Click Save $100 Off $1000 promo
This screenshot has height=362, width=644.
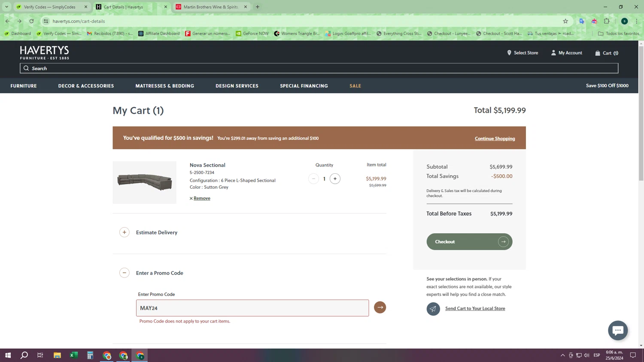pos(607,86)
